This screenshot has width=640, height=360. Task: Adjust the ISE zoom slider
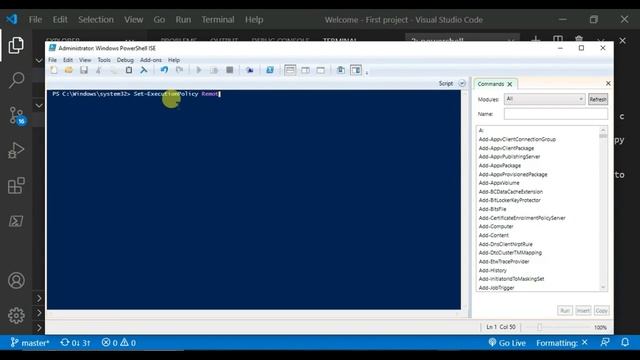[x=540, y=327]
